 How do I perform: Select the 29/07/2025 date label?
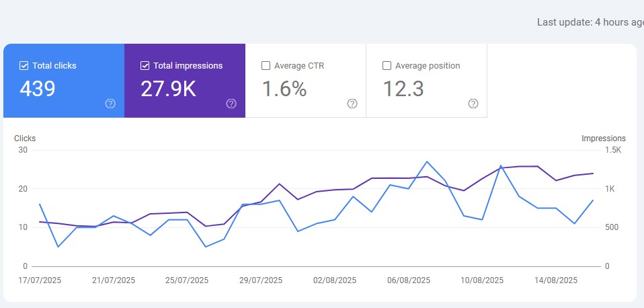261,280
